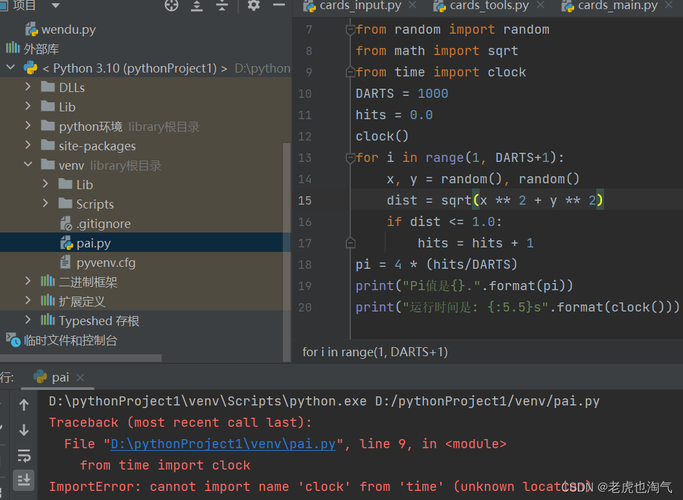Click the Collapse All icon in project toolbar

tap(222, 6)
